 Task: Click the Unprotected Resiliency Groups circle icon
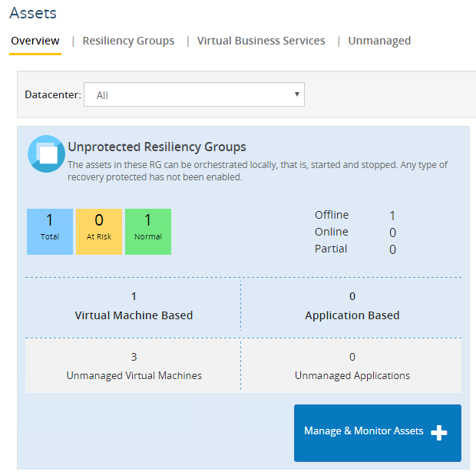tap(46, 153)
